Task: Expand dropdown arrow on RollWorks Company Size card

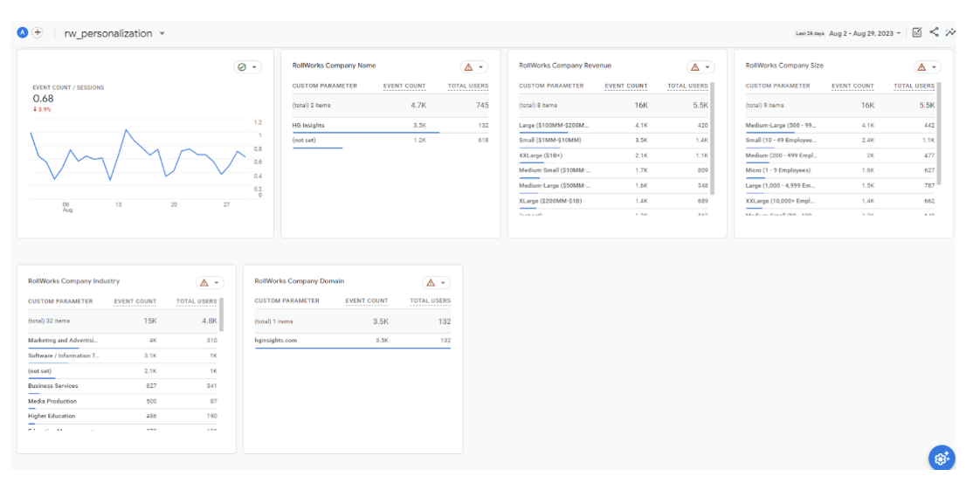Action: pyautogui.click(x=935, y=67)
